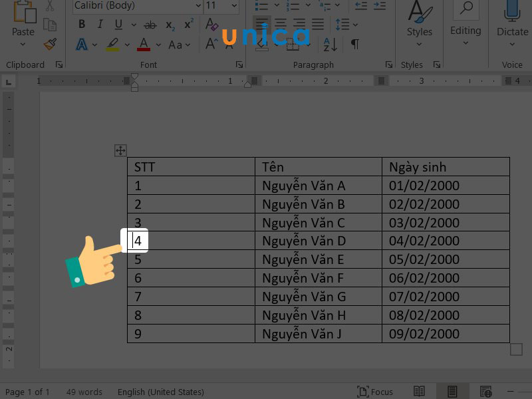Click the Bullets list icon
532x399 pixels.
(x=261, y=5)
